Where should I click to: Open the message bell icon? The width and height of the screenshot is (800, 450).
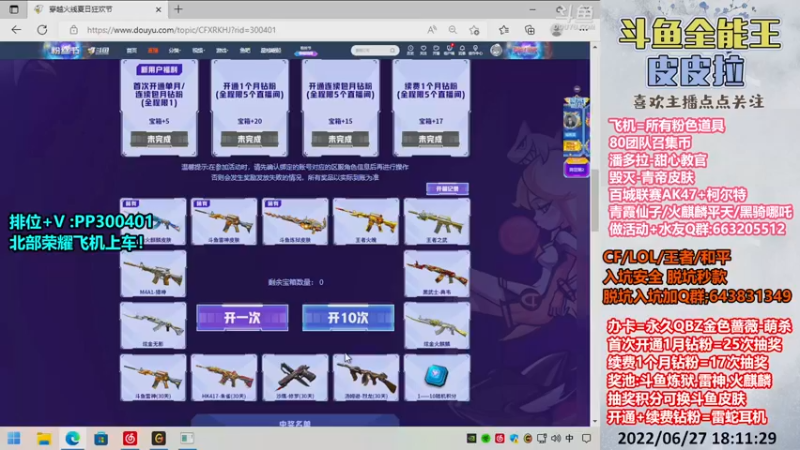pyautogui.click(x=462, y=49)
